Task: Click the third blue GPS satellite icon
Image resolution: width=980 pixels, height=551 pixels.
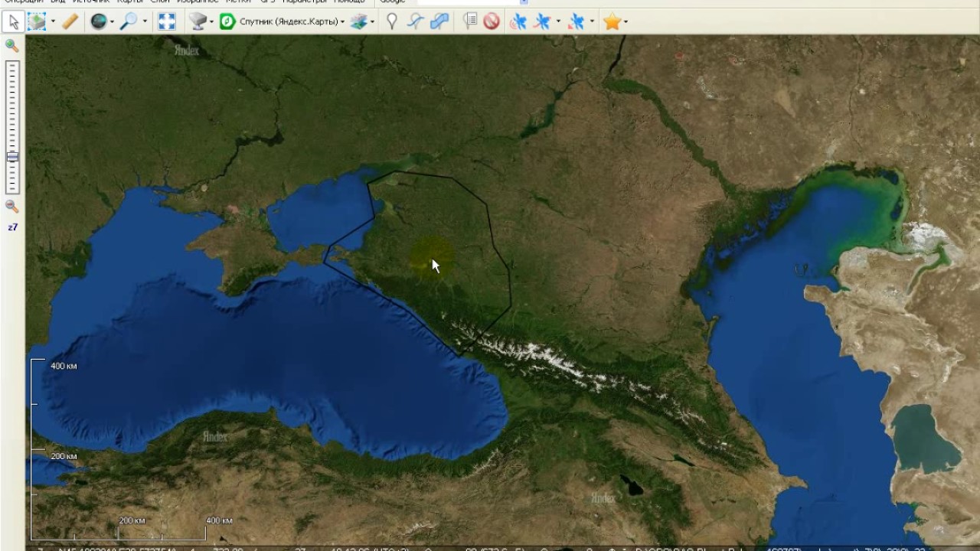Action: pyautogui.click(x=577, y=21)
